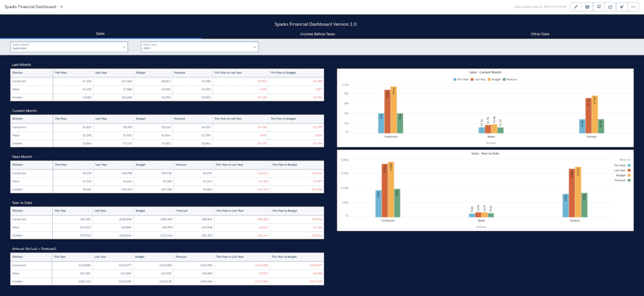Click This Year bar for Retail in Current Month chart
Screen dimensions: 644x296
click(x=482, y=130)
